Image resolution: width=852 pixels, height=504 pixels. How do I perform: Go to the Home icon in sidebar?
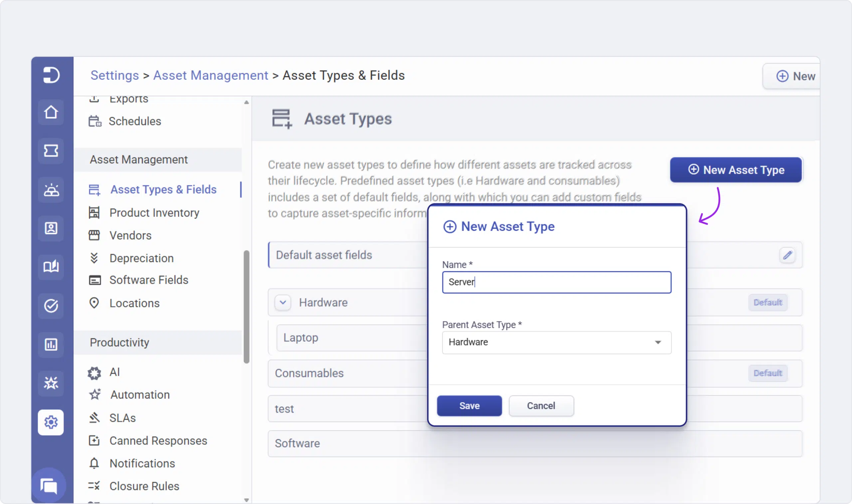51,112
